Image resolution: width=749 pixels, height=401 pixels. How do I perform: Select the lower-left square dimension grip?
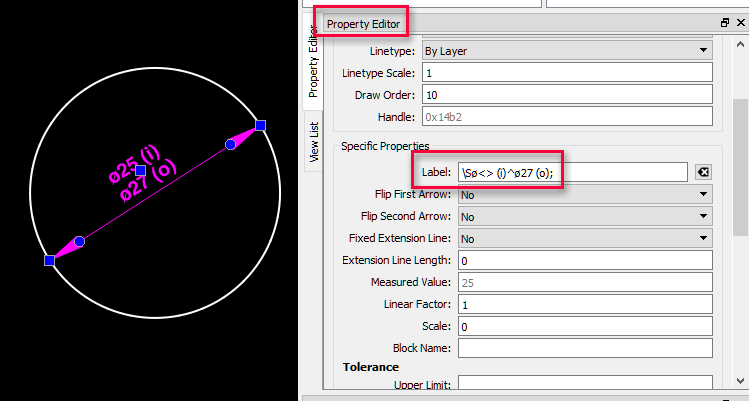click(50, 260)
